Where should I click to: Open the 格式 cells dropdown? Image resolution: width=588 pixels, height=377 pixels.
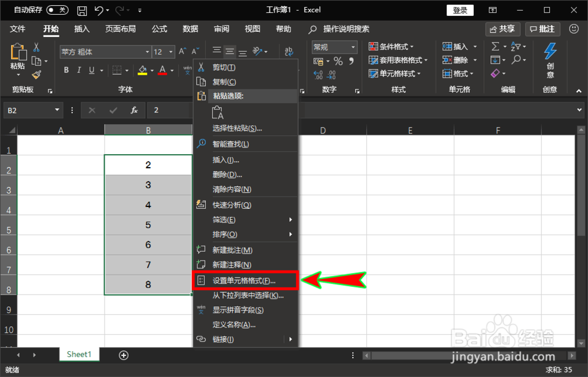(x=458, y=74)
